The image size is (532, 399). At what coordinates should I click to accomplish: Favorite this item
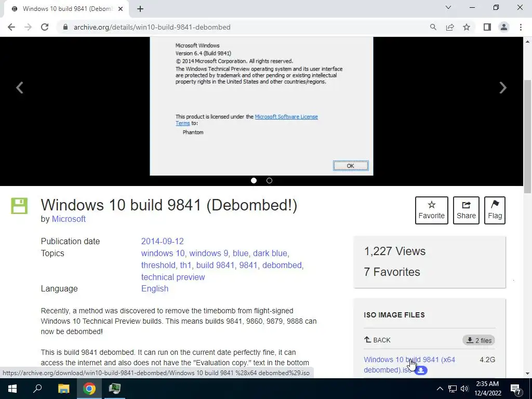[432, 210]
